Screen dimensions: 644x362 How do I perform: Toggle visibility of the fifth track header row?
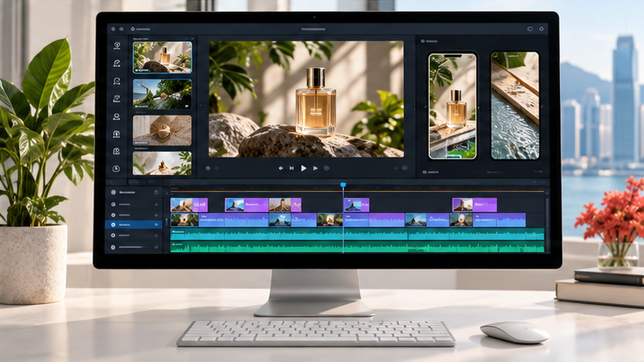pyautogui.click(x=156, y=236)
